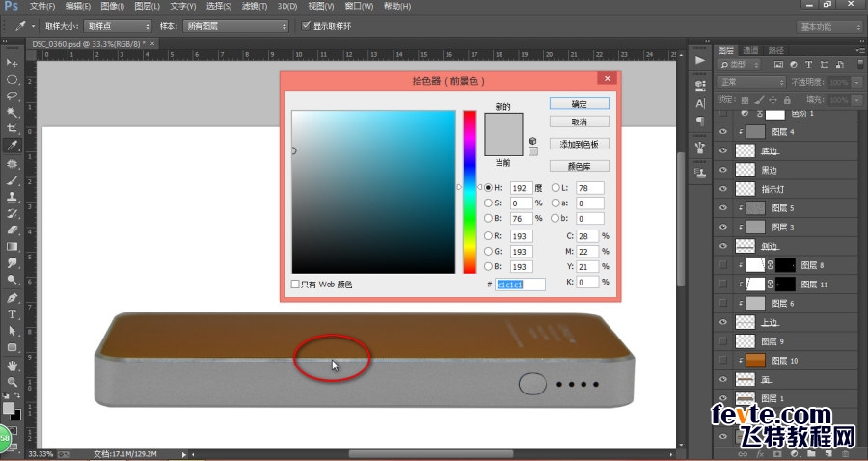This screenshot has height=461, width=868.
Task: Open the layer blend mode 正常 dropdown
Action: [x=751, y=82]
